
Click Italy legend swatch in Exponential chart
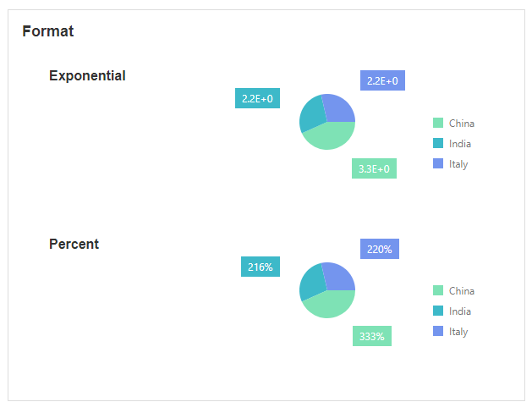tap(438, 164)
